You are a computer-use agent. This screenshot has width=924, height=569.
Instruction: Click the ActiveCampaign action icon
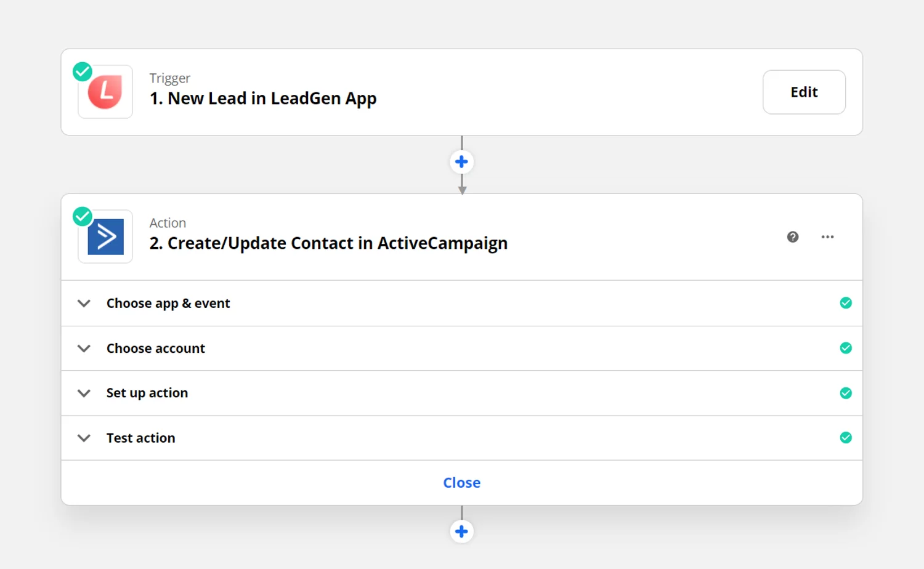(105, 237)
